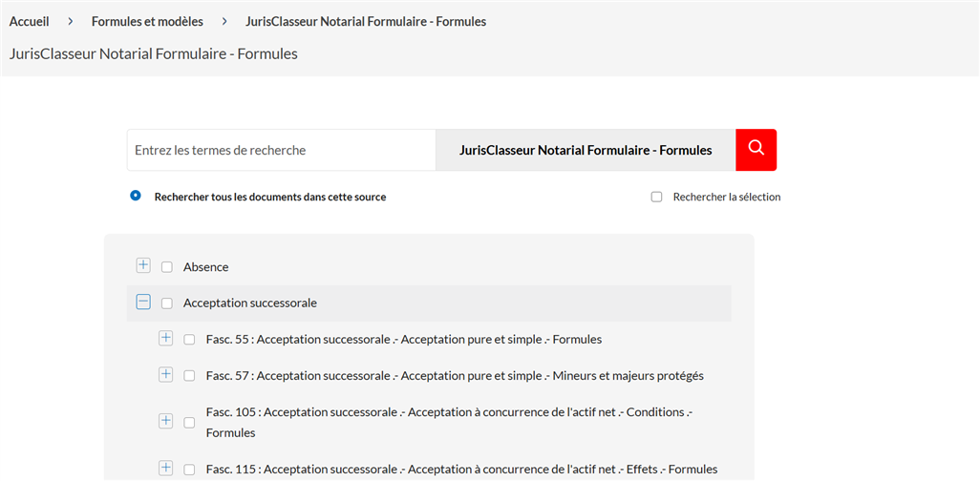Go to Accueil breadcrumb link
980x481 pixels.
(30, 22)
